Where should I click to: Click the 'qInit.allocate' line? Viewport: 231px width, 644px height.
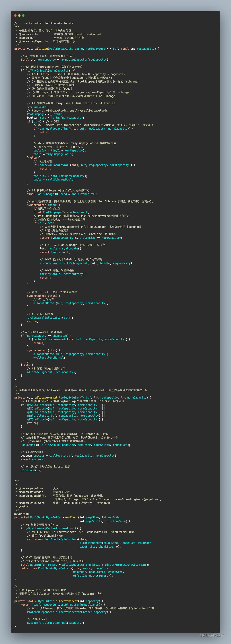tap(66, 416)
